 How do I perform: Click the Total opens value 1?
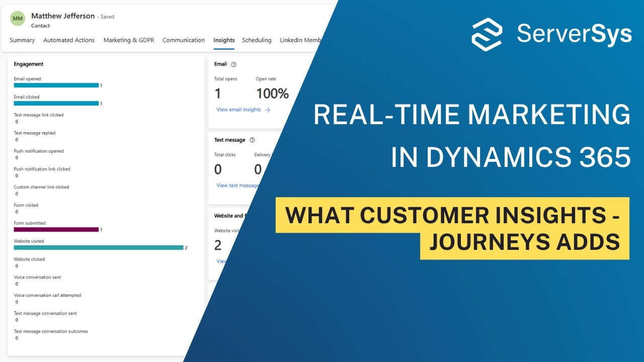(x=218, y=94)
